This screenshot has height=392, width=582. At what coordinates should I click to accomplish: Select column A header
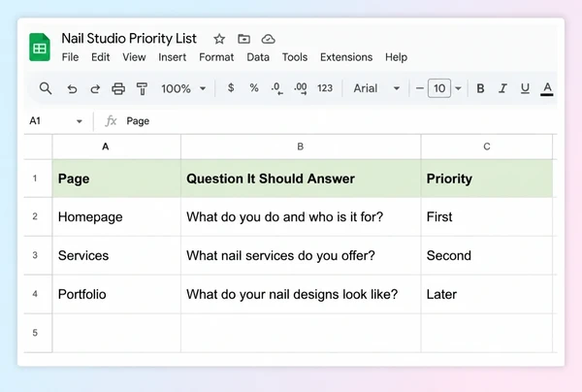[116, 147]
